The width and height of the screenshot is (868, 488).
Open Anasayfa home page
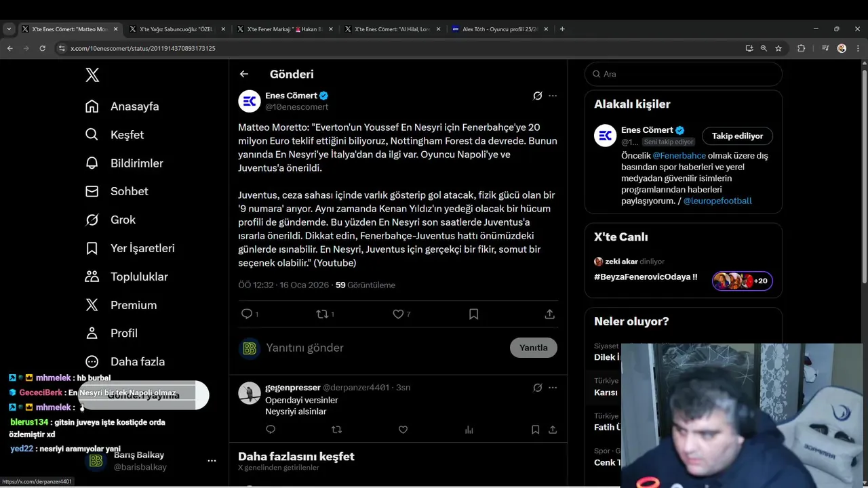pyautogui.click(x=122, y=106)
